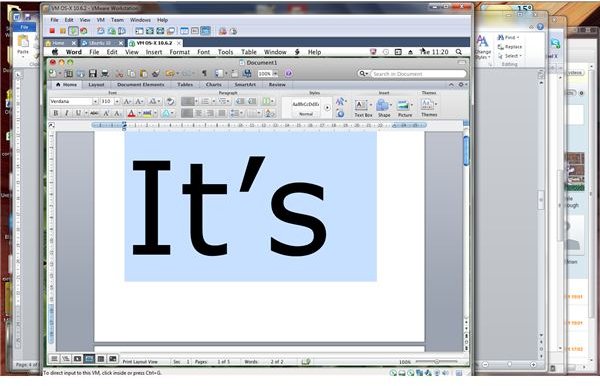Click the red Power Off icon in VMware toolbar

pos(52,31)
